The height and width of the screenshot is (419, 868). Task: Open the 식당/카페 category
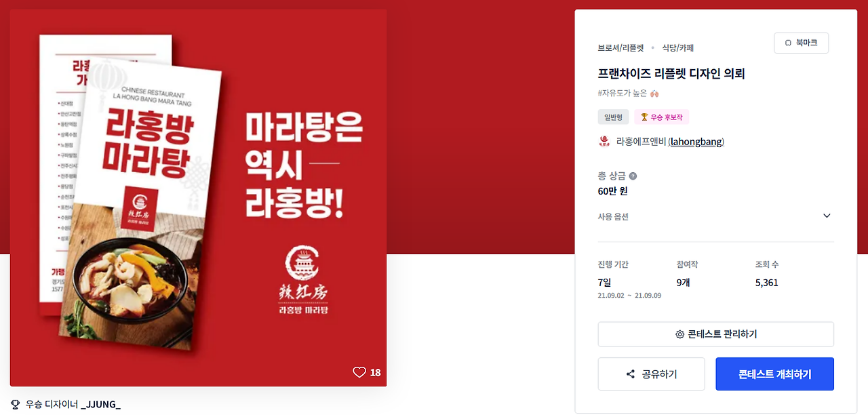tap(677, 48)
